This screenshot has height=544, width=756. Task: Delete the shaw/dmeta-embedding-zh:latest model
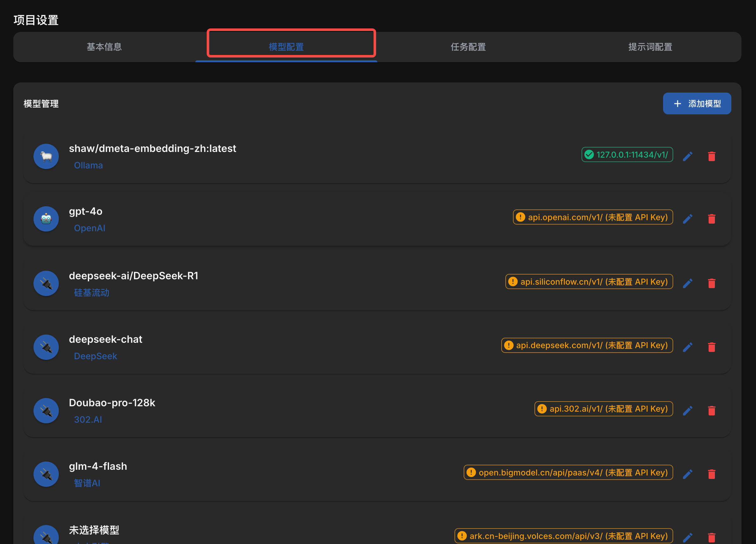pos(711,156)
